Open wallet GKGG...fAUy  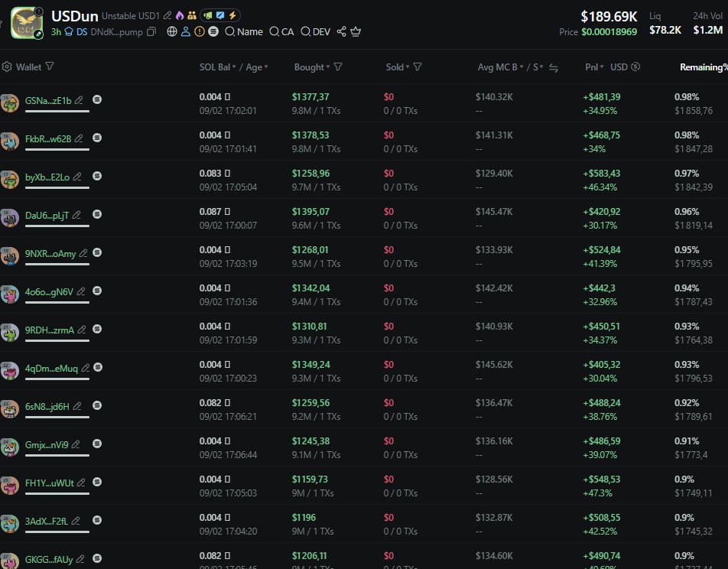49,559
